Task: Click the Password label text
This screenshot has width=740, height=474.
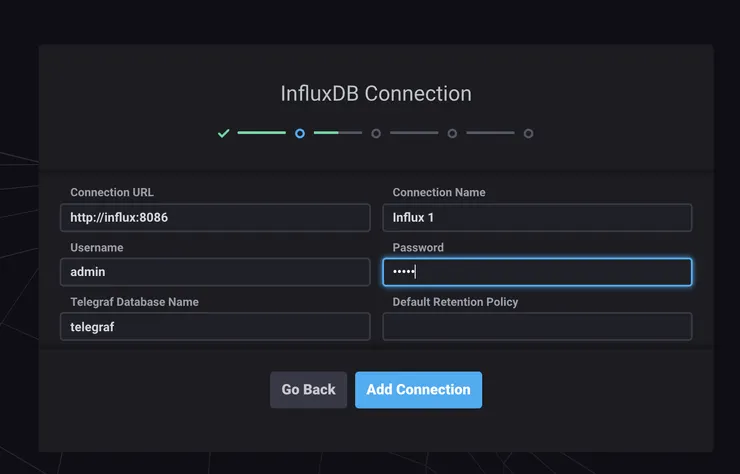Action: [418, 247]
